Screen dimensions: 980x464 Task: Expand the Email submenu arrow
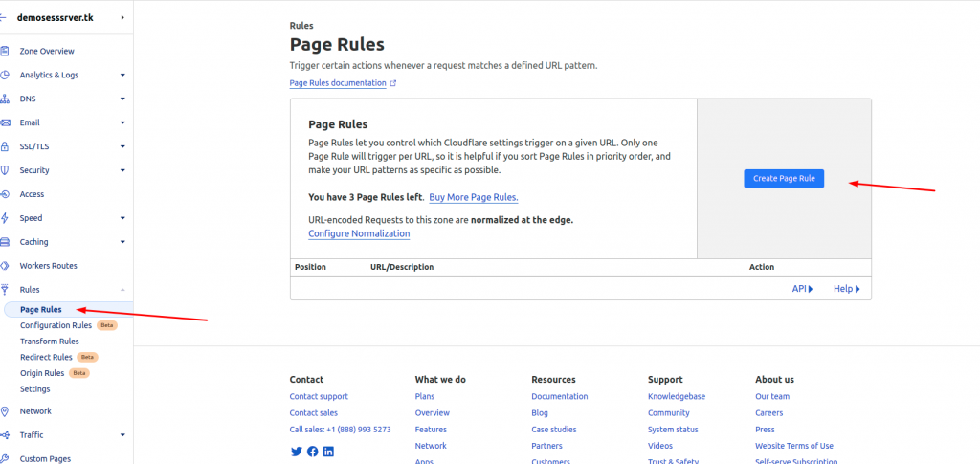[x=122, y=123]
